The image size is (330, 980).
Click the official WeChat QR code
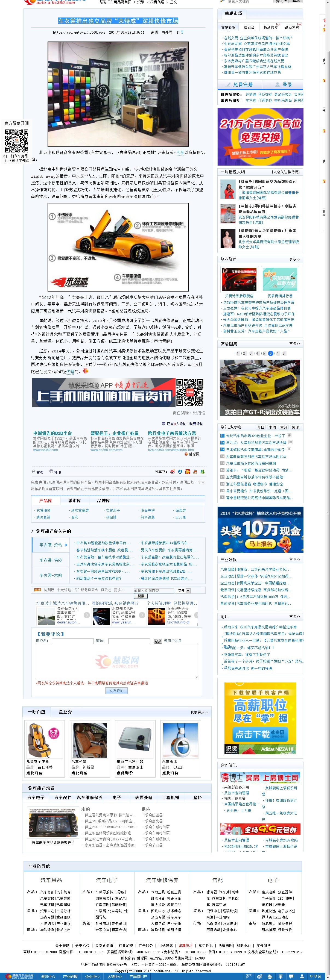tap(16, 141)
